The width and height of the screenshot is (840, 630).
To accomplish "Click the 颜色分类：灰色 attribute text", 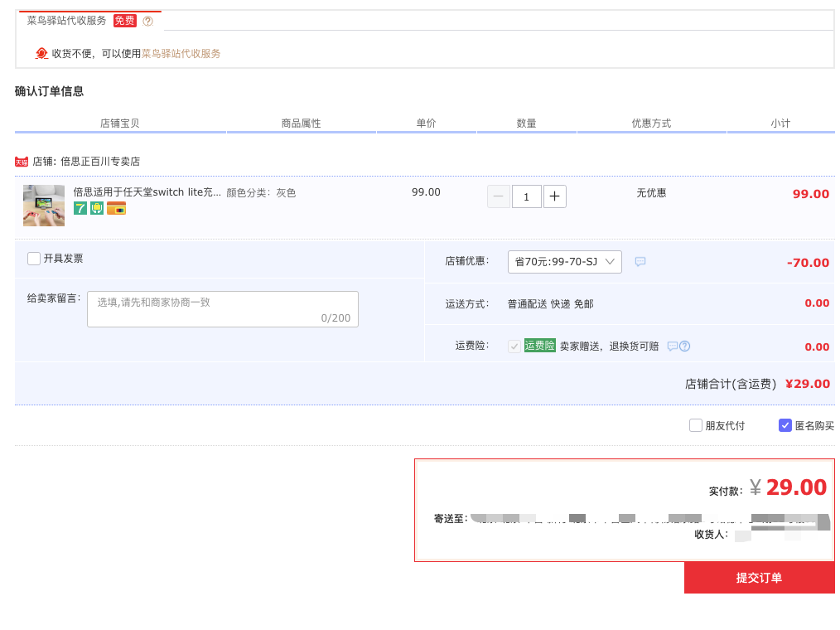I will [x=261, y=192].
